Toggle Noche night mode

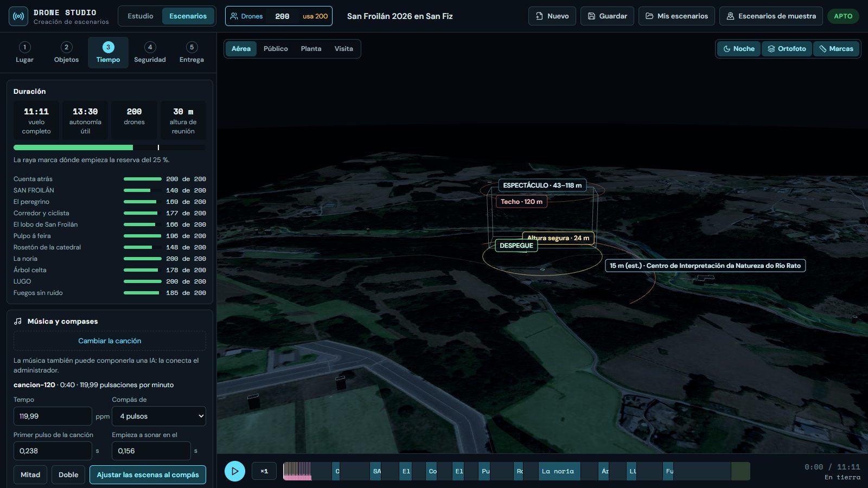coord(739,49)
